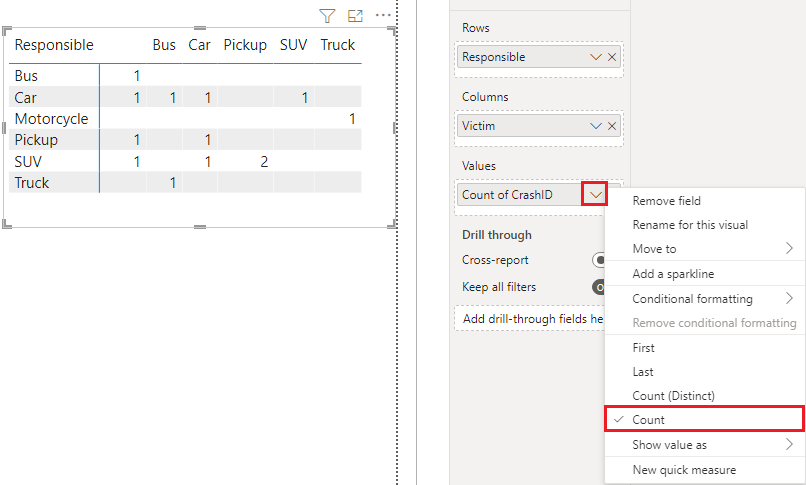Click the SUV column header

294,45
